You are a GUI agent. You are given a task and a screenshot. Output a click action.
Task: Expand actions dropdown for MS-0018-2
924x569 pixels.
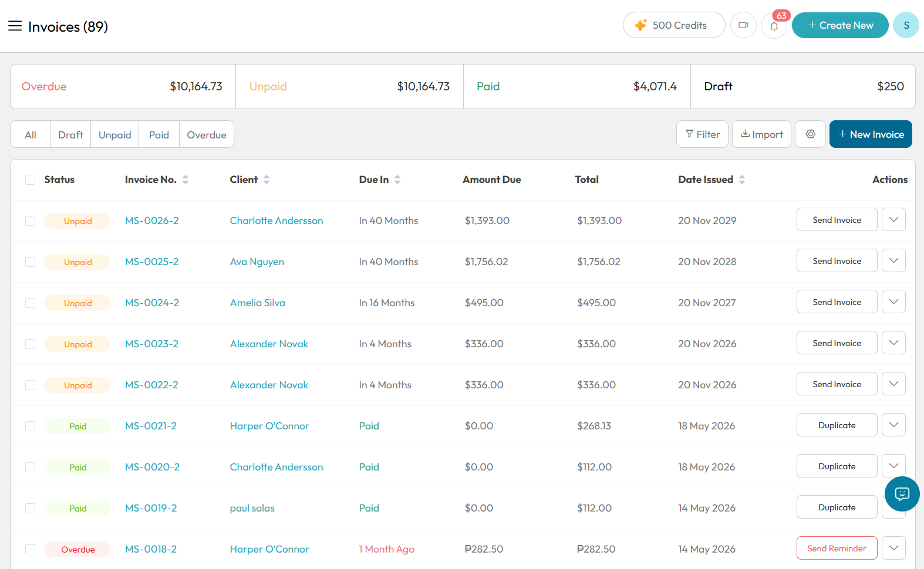pos(893,548)
